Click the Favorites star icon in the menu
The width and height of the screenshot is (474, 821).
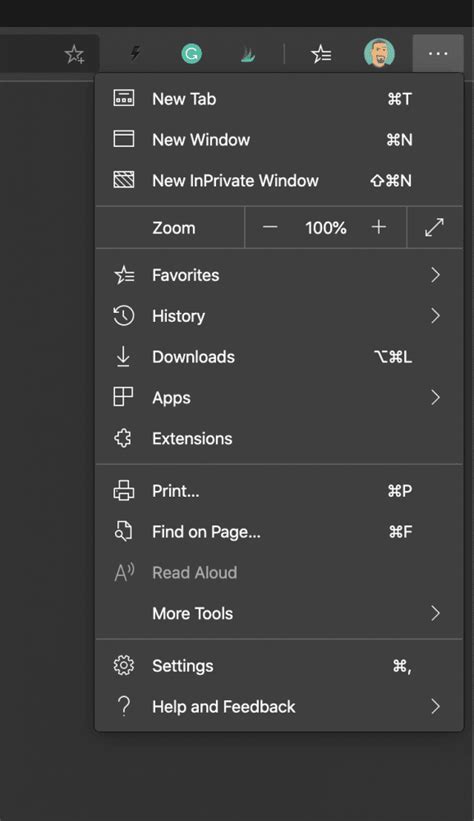click(124, 275)
